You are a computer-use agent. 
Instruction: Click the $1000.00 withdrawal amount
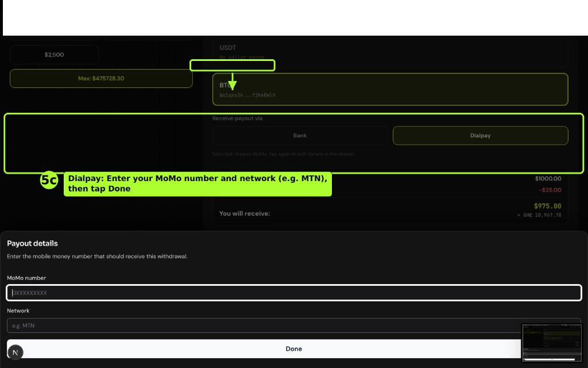(x=548, y=179)
